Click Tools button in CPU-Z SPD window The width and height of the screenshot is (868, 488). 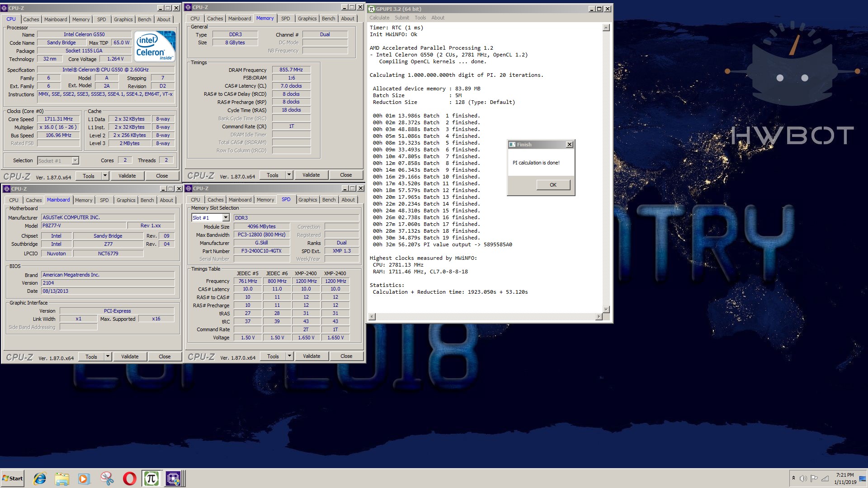coord(273,356)
